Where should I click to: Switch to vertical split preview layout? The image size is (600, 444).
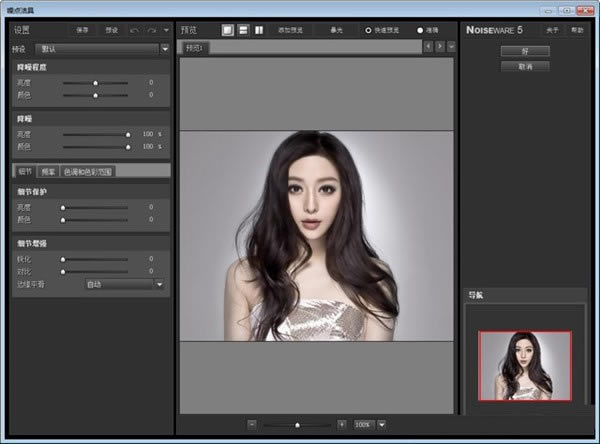coord(259,30)
